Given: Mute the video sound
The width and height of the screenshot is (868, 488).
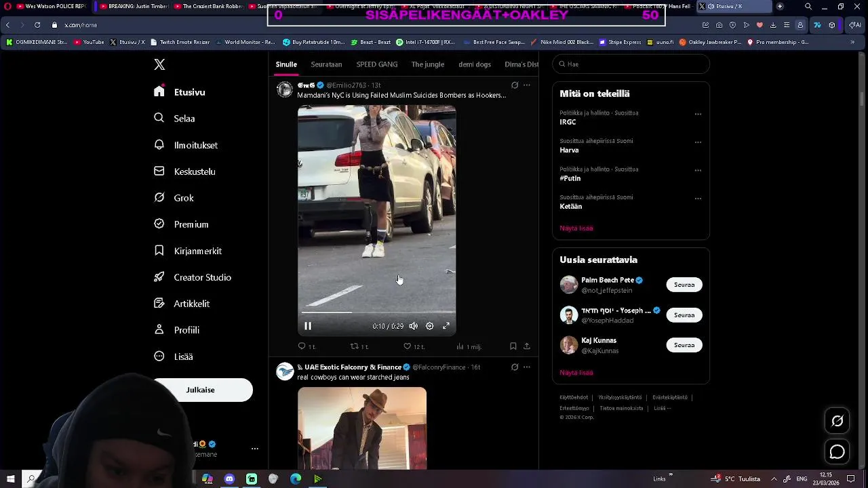Looking at the screenshot, I should click(413, 326).
